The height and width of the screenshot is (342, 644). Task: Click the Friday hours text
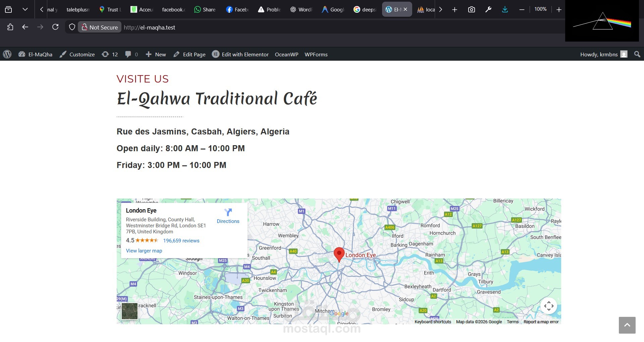(x=171, y=165)
